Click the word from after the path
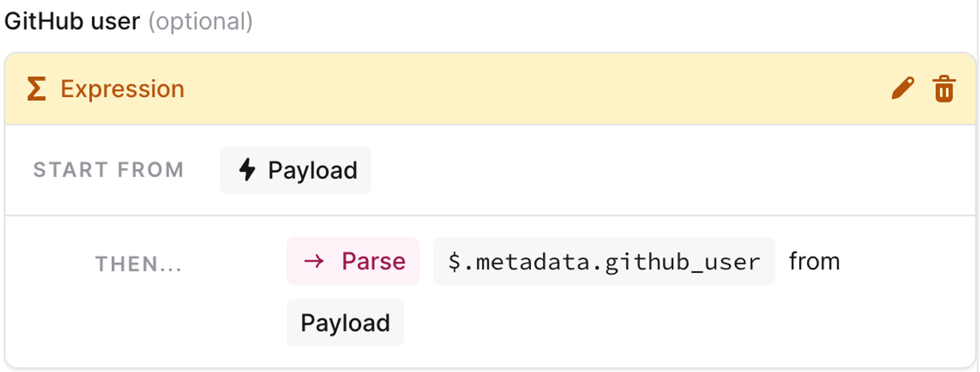The width and height of the screenshot is (980, 372). 814,261
